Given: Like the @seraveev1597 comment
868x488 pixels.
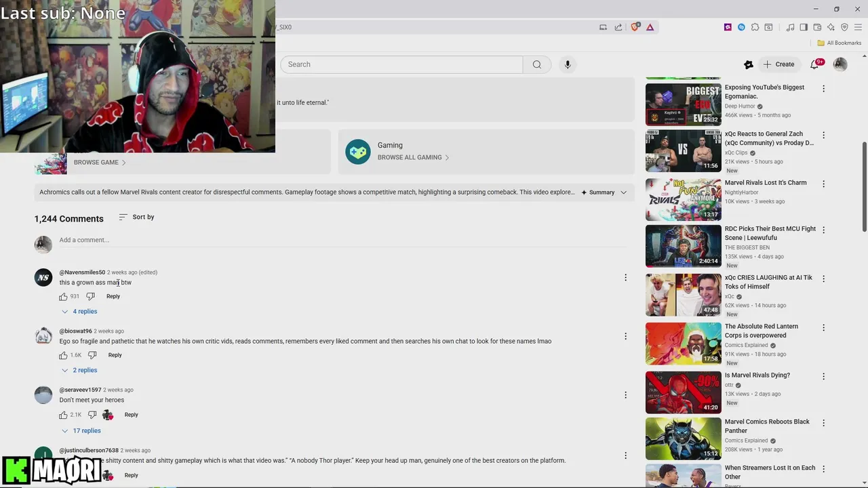Looking at the screenshot, I should (63, 415).
